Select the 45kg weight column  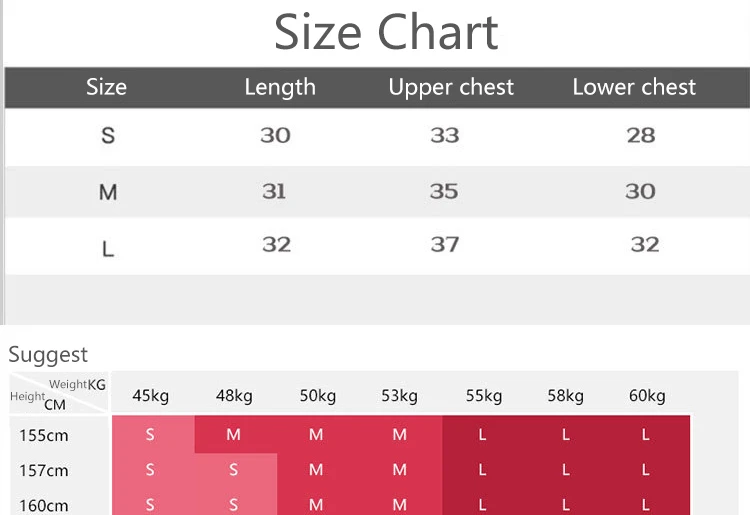[x=151, y=396]
